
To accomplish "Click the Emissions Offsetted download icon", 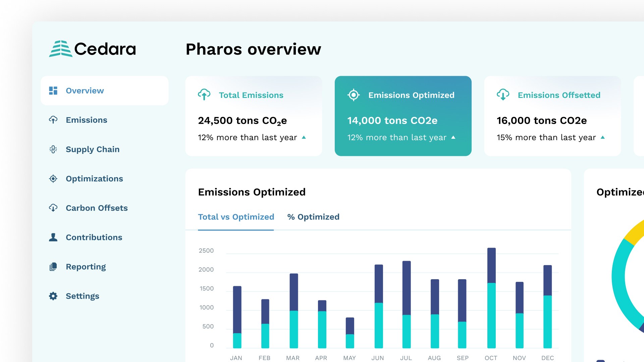I will [503, 95].
